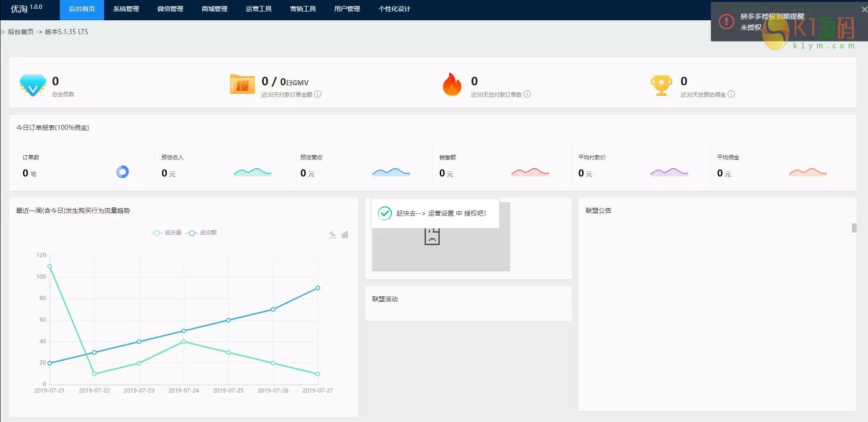Click the 联盟公告 heading
The height and width of the screenshot is (422, 868).
[x=599, y=211]
